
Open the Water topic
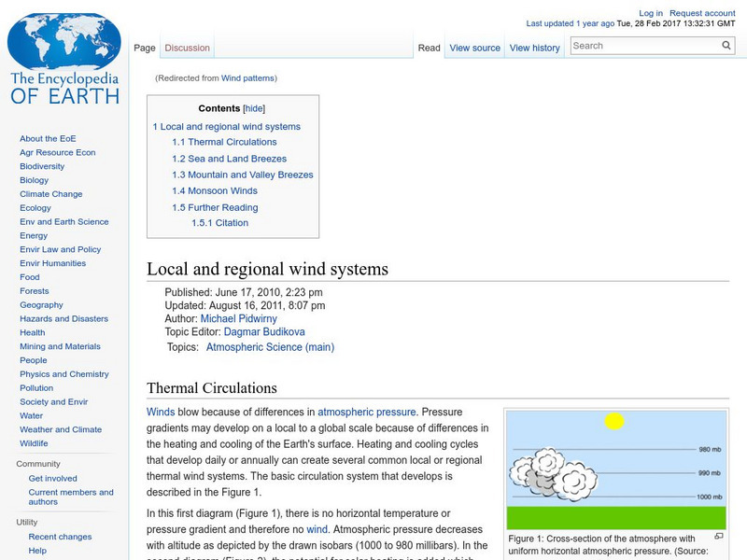31,415
